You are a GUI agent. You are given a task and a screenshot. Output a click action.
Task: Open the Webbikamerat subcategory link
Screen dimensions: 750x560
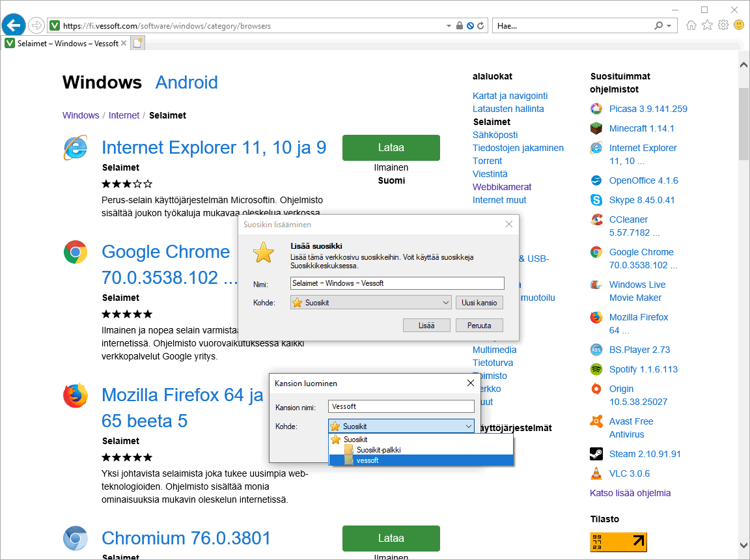(x=502, y=187)
